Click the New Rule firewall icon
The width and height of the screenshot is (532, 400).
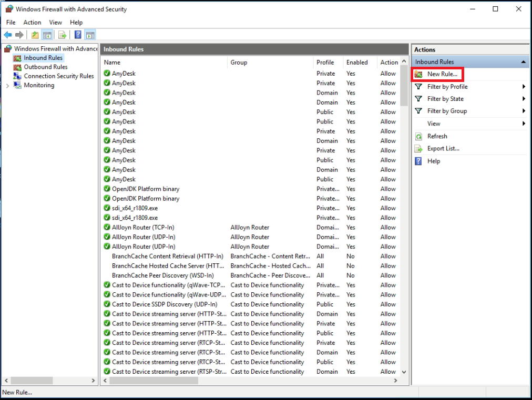(418, 74)
